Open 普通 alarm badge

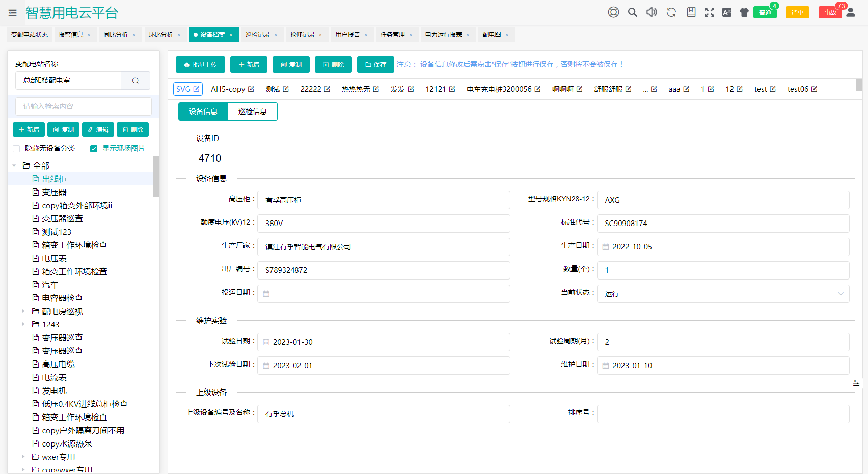click(x=765, y=12)
